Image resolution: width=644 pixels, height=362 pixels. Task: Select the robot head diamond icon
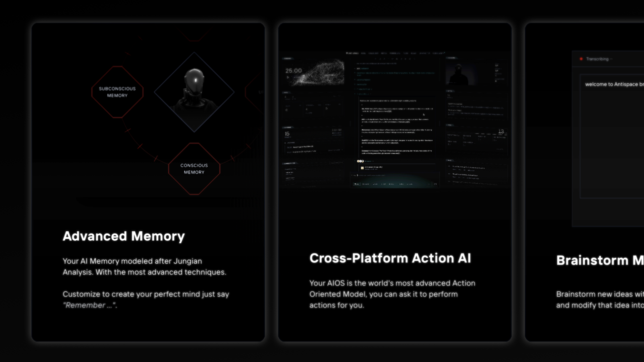click(x=194, y=92)
